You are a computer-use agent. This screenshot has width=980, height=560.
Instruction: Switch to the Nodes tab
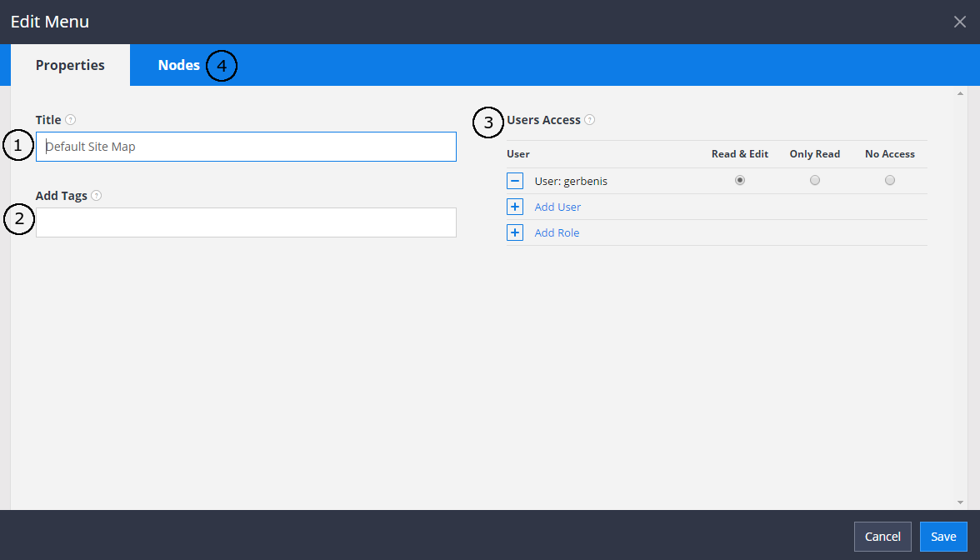[x=178, y=64]
